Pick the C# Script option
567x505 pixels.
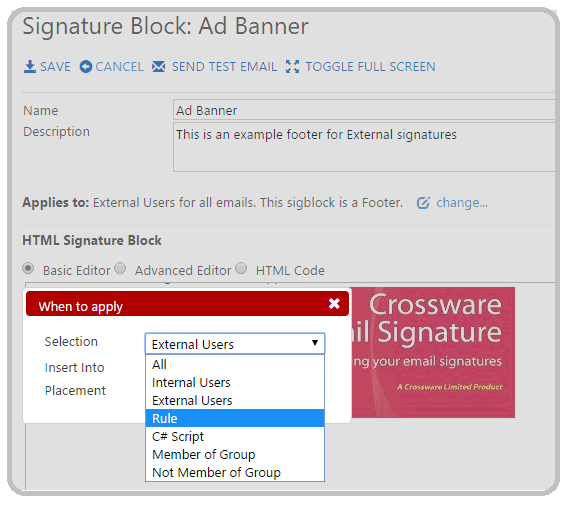(235, 436)
